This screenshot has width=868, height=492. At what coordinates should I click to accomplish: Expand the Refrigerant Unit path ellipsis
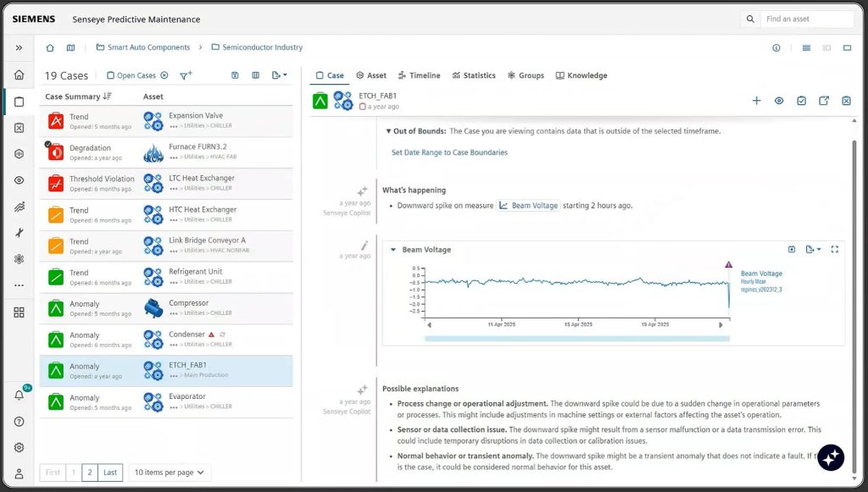173,282
